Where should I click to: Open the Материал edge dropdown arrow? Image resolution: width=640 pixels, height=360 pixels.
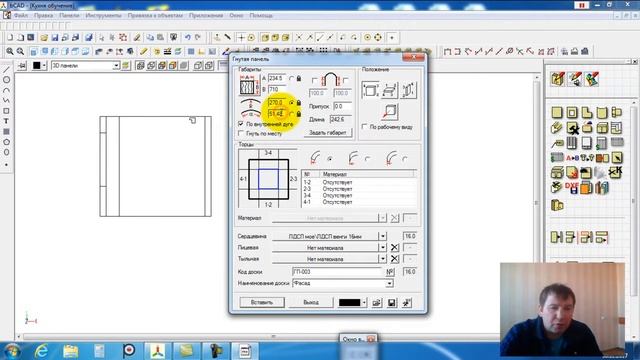click(x=382, y=218)
